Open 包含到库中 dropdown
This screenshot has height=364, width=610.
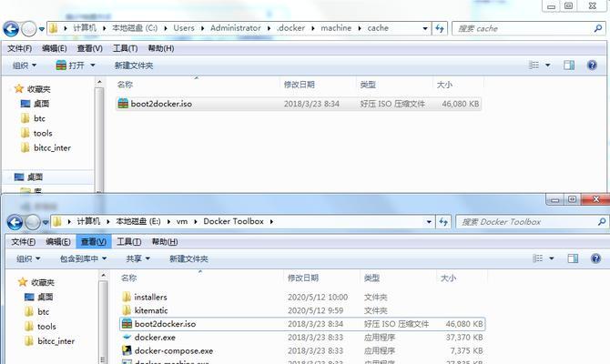(83, 258)
